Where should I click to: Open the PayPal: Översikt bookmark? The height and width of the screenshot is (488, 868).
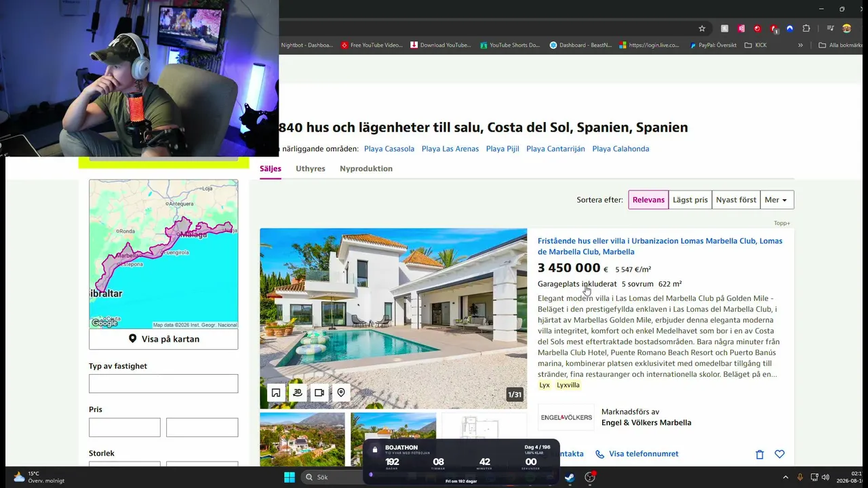(713, 45)
